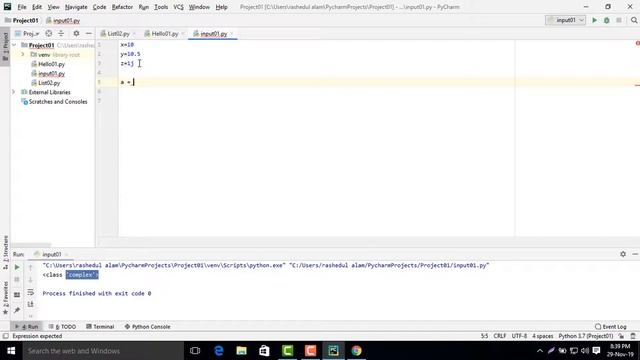Open the input01 run configuration dropdown

[x=565, y=20]
